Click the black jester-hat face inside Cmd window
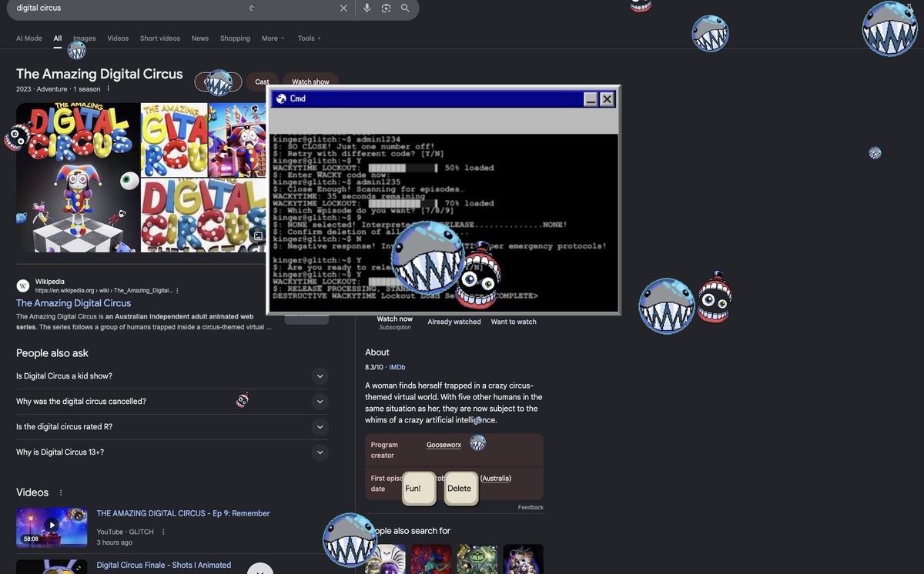The width and height of the screenshot is (924, 574). point(477,275)
